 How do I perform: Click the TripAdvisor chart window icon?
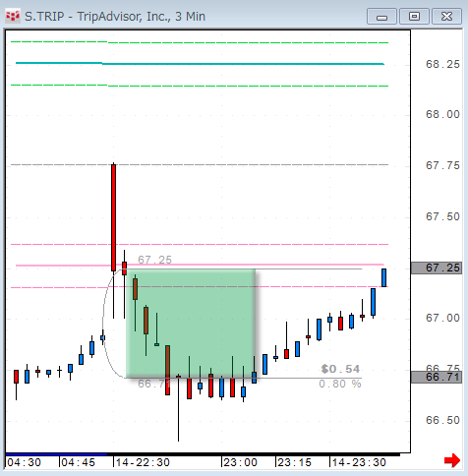point(13,16)
